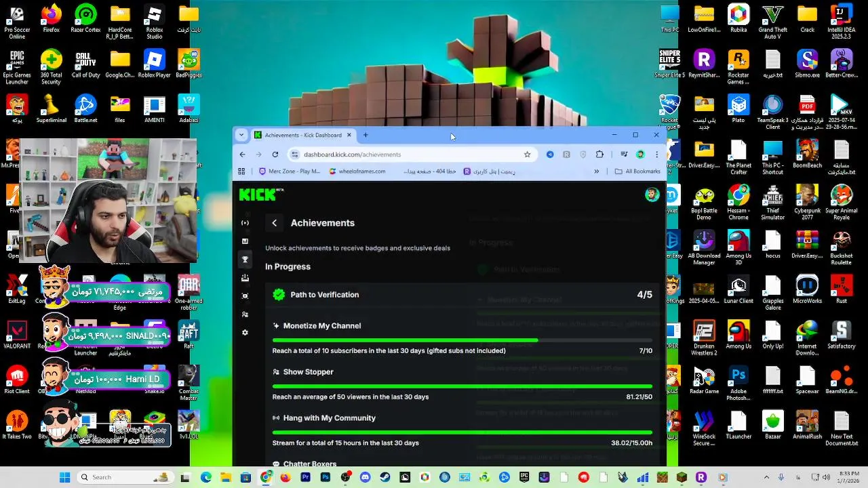Image resolution: width=868 pixels, height=488 pixels.
Task: Open volume control in system tray
Action: point(826,477)
